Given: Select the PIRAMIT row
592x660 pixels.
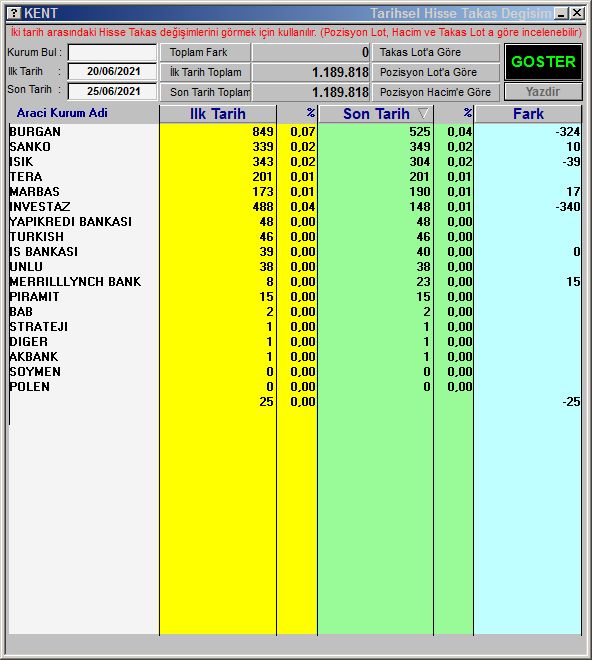Looking at the screenshot, I should click(x=295, y=297).
